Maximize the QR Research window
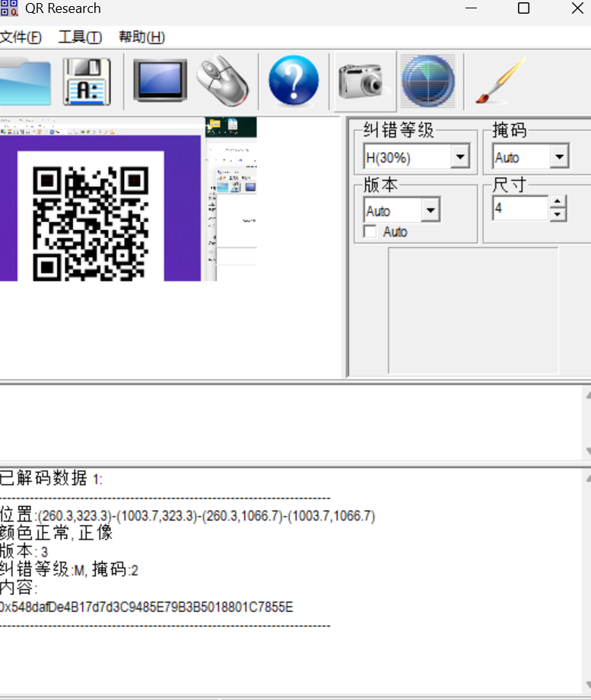This screenshot has height=700, width=591. [x=523, y=8]
